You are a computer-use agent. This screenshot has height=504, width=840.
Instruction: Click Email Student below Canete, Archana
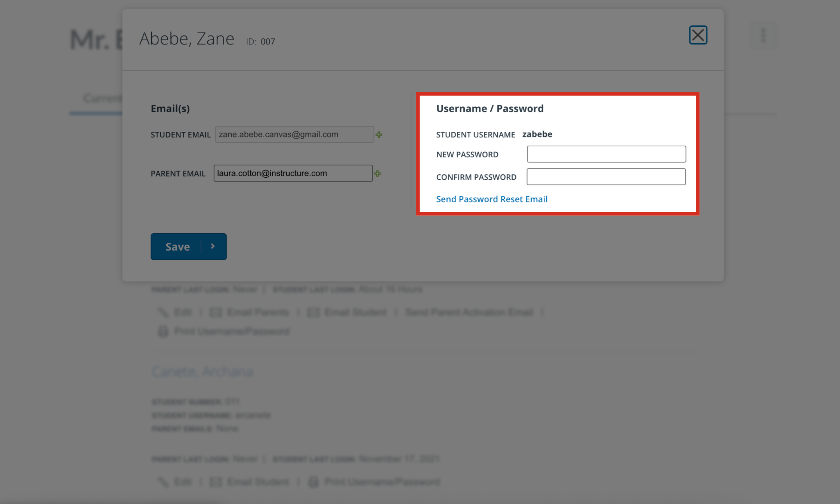point(250,482)
